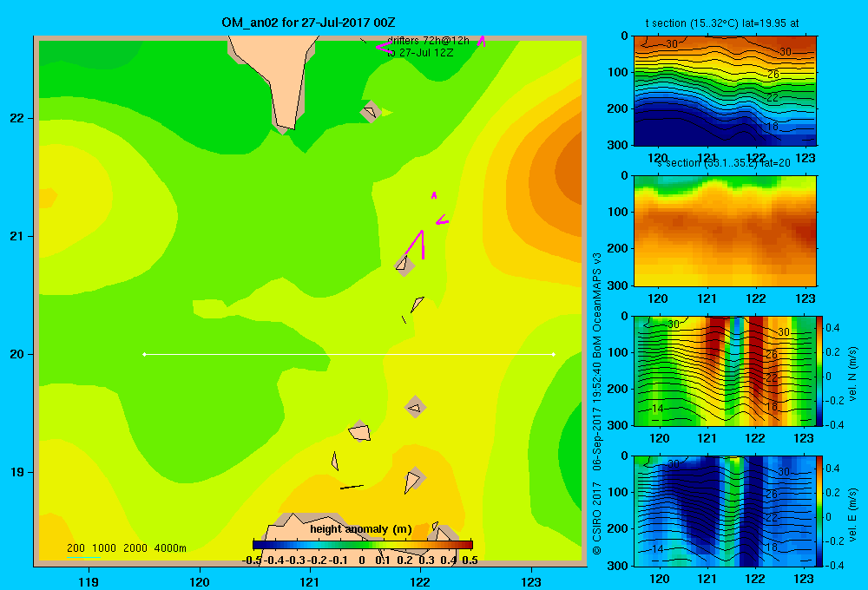The height and width of the screenshot is (590, 868).
Task: Click the orange high anomaly eddy at east edge
Action: click(x=569, y=172)
